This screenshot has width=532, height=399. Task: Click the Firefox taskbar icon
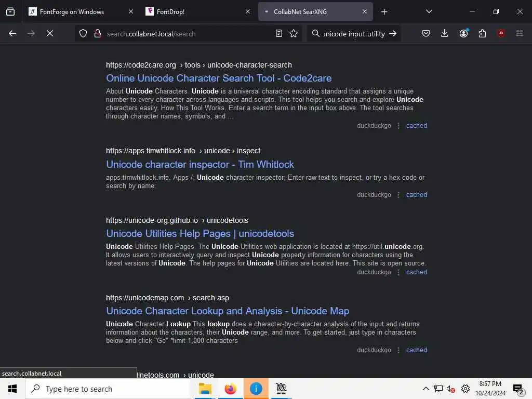tap(230, 389)
